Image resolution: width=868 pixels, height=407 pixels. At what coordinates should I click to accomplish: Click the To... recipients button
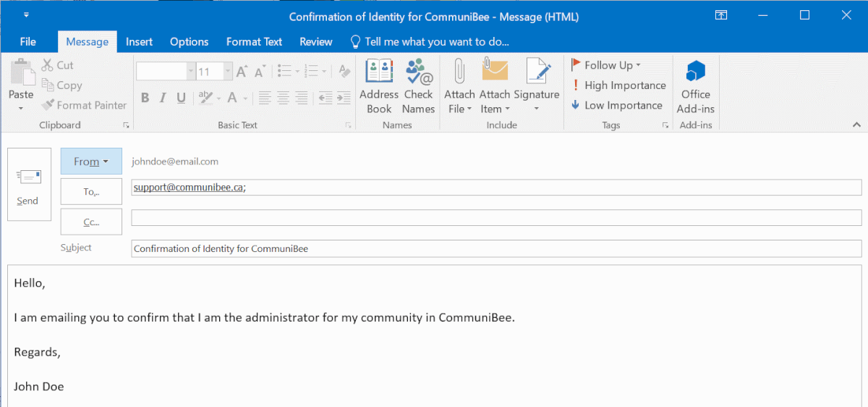(x=91, y=191)
